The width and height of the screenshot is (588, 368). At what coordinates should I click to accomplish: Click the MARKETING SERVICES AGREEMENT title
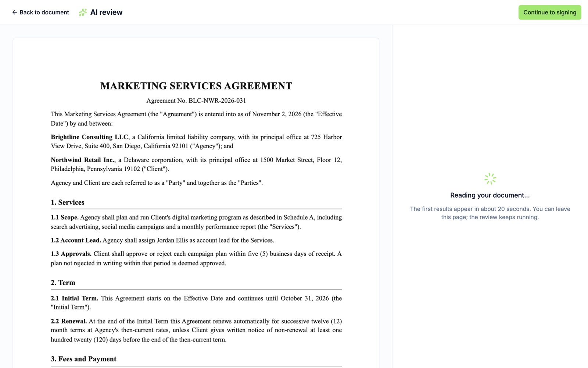point(196,86)
